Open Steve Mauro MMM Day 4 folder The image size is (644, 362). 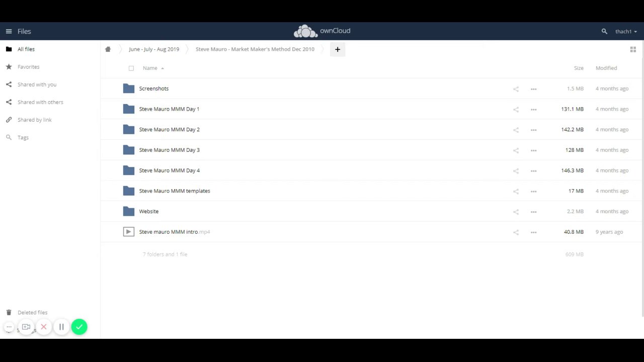(170, 170)
